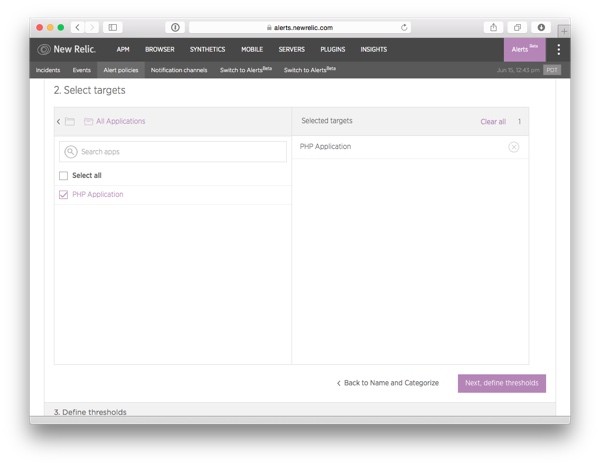Screen dimensions: 600x467
Task: Click the All Applications icon
Action: point(88,121)
